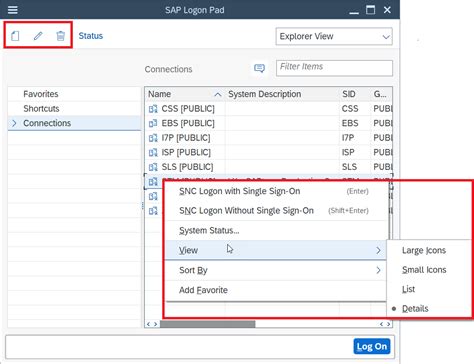Screen dimensions: 474x364
Task: Click the I7P cell in SID column
Action: pyautogui.click(x=348, y=138)
